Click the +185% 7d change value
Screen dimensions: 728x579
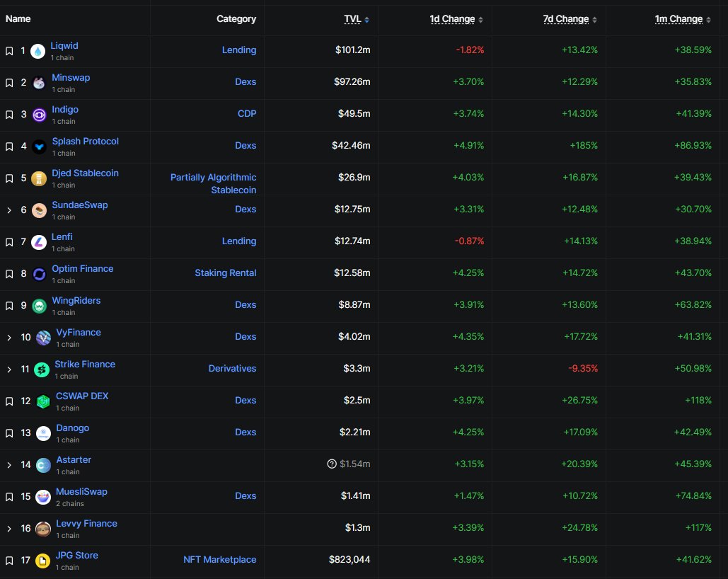pos(584,145)
